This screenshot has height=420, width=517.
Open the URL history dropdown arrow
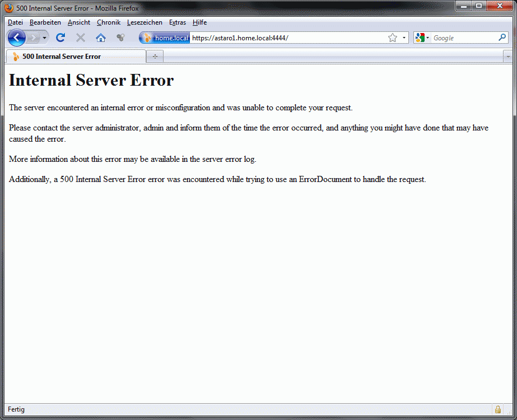404,38
